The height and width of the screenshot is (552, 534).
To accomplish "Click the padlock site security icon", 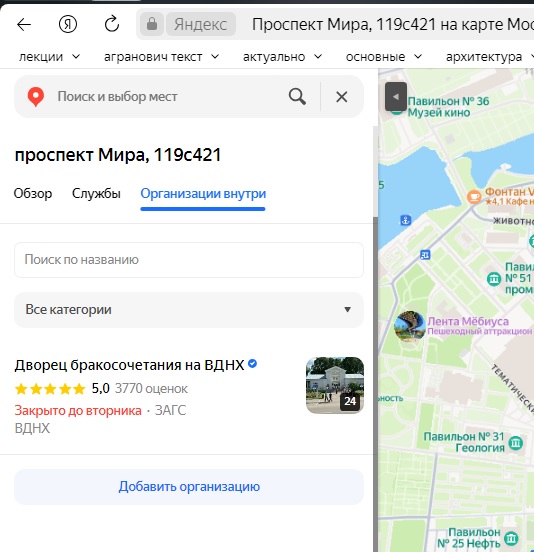I will (152, 24).
